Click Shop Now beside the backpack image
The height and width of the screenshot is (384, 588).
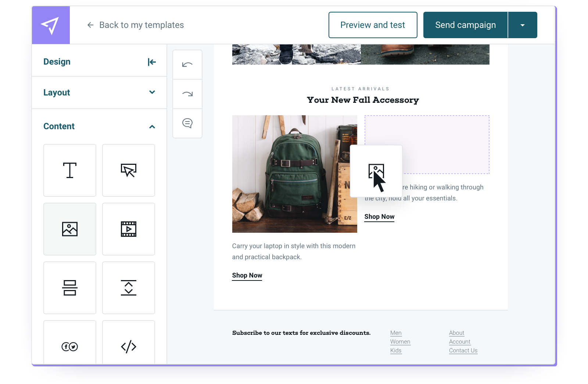pos(379,217)
